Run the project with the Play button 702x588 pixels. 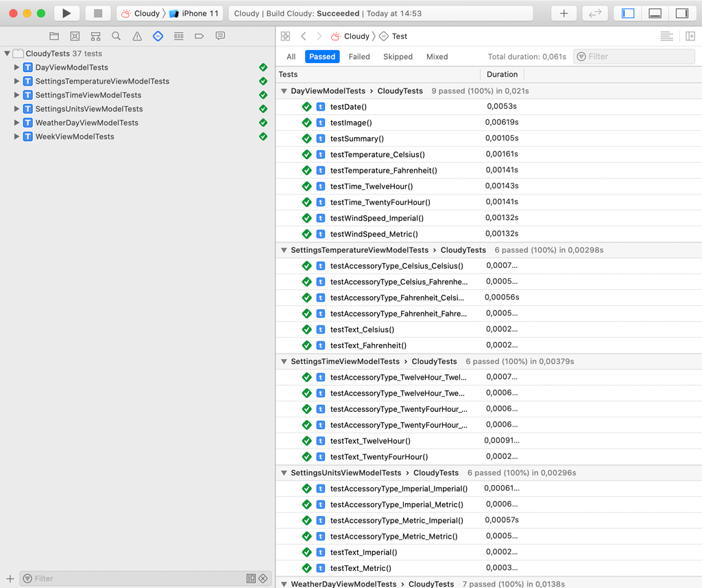click(x=66, y=12)
